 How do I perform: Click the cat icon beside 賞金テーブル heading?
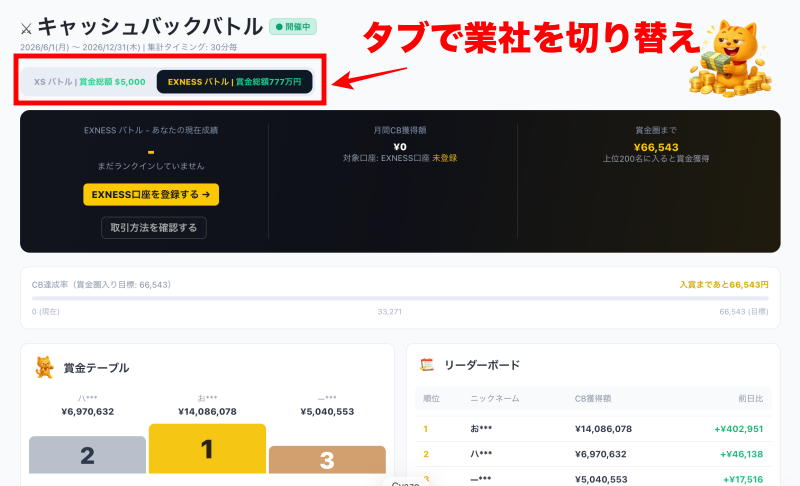(44, 367)
